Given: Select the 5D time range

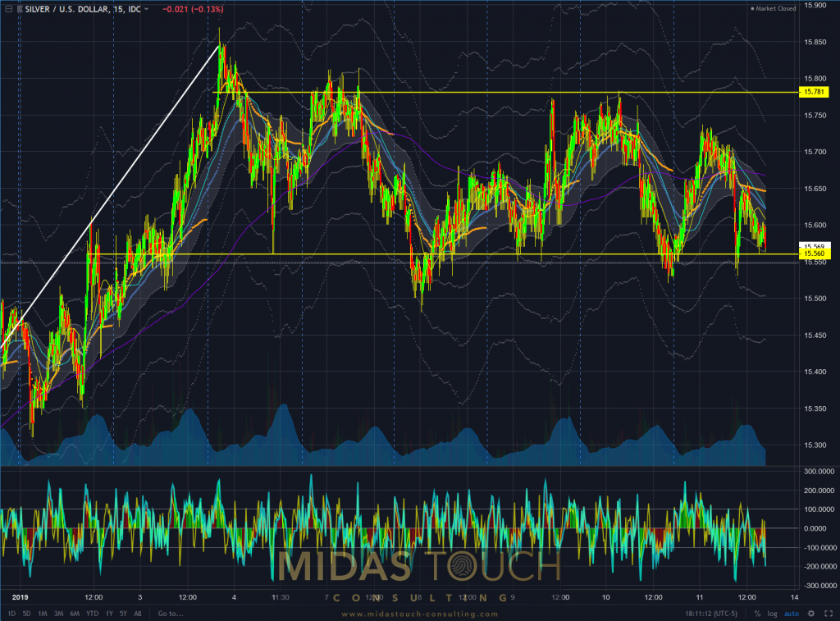Looking at the screenshot, I should pyautogui.click(x=27, y=613).
